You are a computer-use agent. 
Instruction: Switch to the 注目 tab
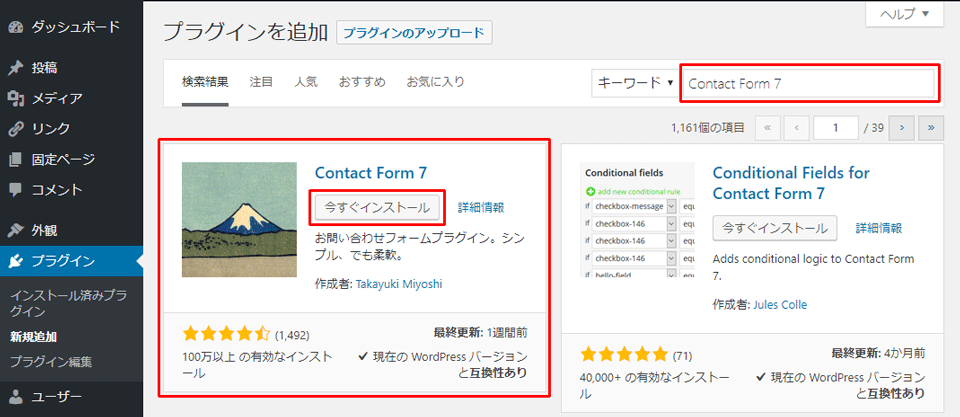tap(261, 82)
